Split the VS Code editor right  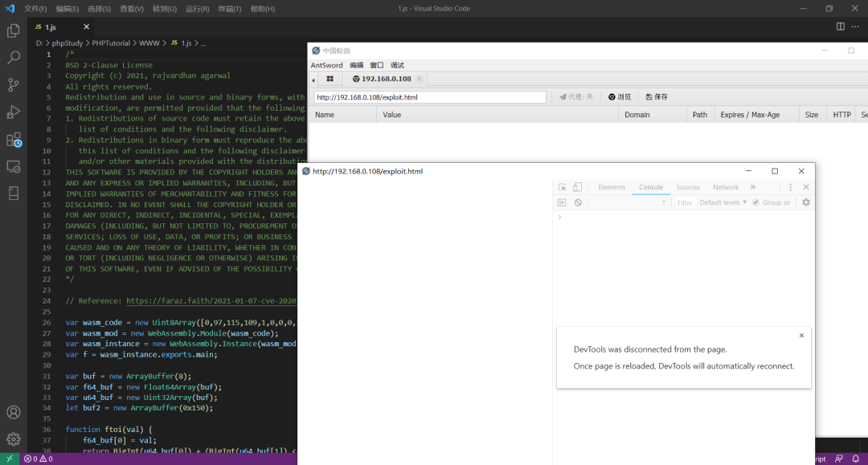[x=841, y=27]
